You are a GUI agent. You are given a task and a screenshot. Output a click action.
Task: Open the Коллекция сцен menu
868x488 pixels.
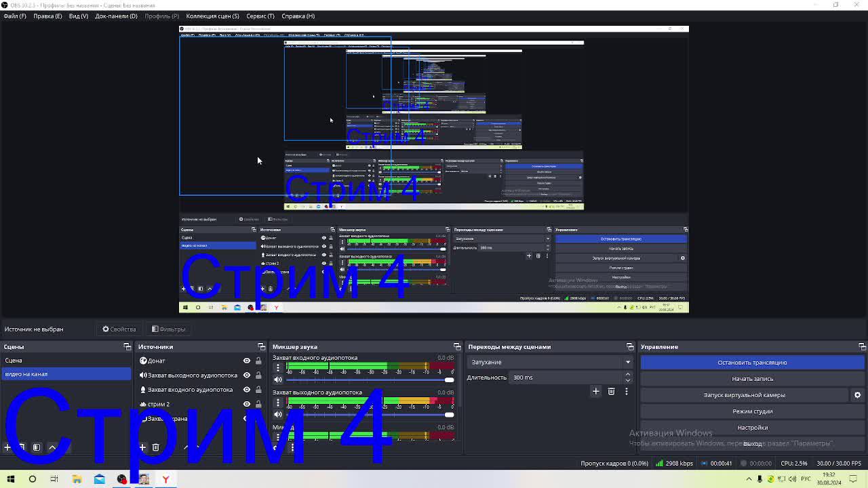(212, 16)
